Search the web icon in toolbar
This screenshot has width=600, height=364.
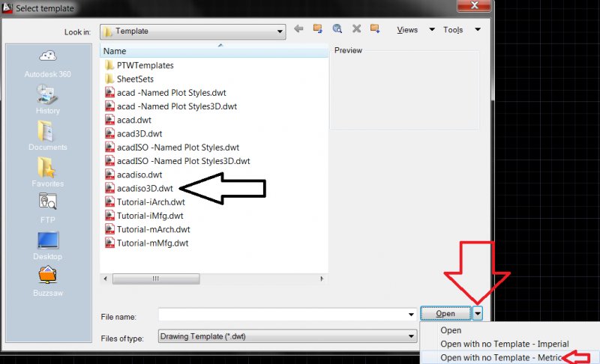[x=337, y=29]
